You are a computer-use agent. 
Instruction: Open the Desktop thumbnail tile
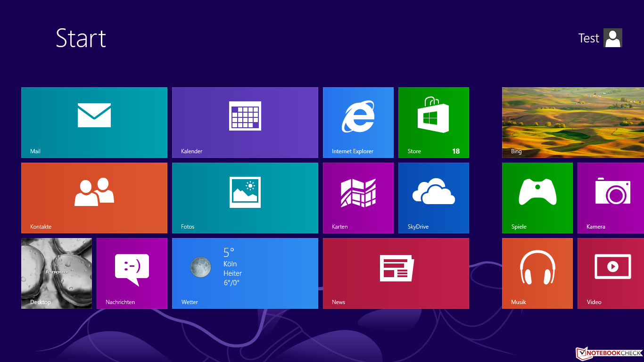[57, 273]
